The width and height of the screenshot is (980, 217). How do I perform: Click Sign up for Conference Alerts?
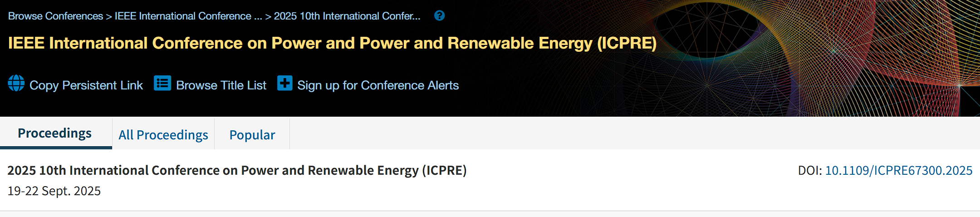click(378, 85)
